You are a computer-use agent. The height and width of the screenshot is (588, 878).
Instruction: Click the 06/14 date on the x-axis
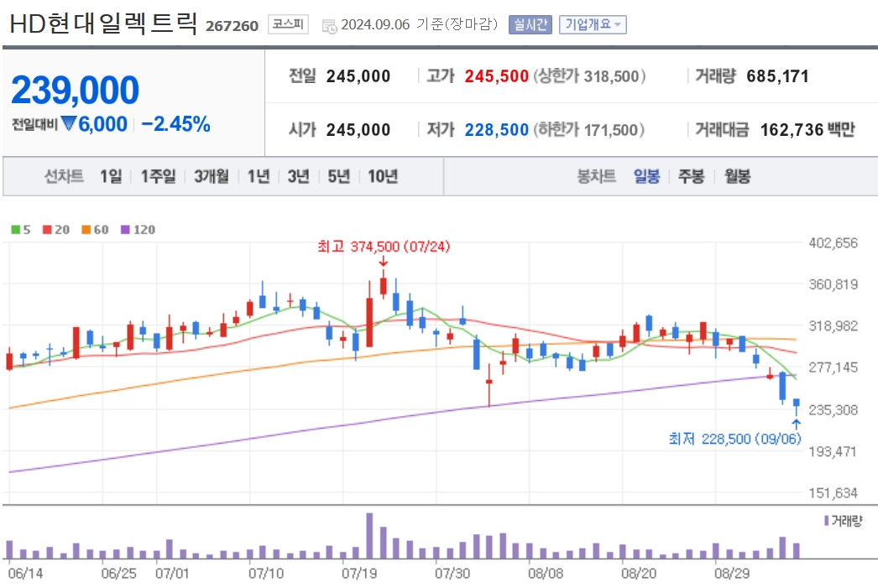pos(25,574)
